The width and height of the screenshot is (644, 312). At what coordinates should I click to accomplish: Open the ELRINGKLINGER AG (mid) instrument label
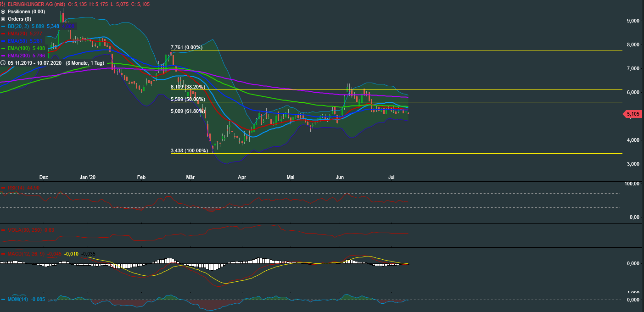click(36, 4)
